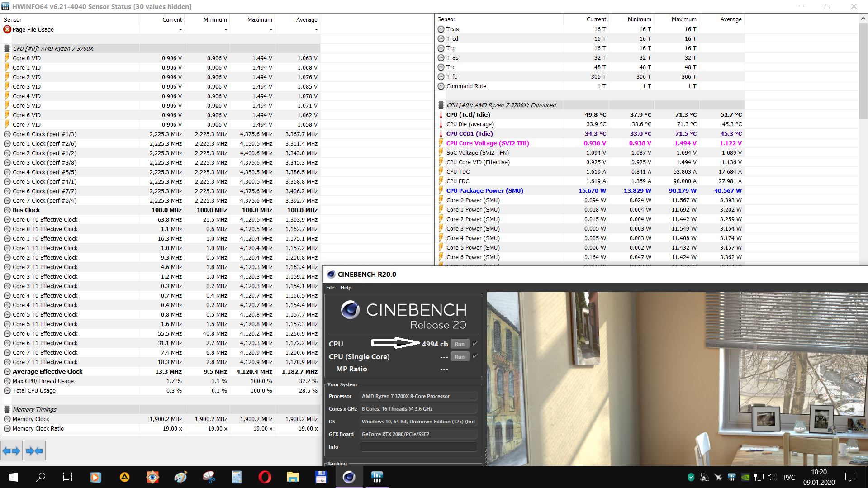Select the Core 6 Clock (perf #7/7) row
Screen dimensions: 868x488
tap(161, 191)
